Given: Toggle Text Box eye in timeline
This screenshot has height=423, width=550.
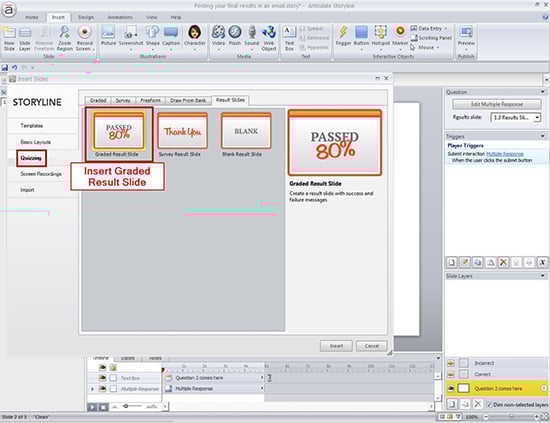Looking at the screenshot, I should [x=102, y=378].
